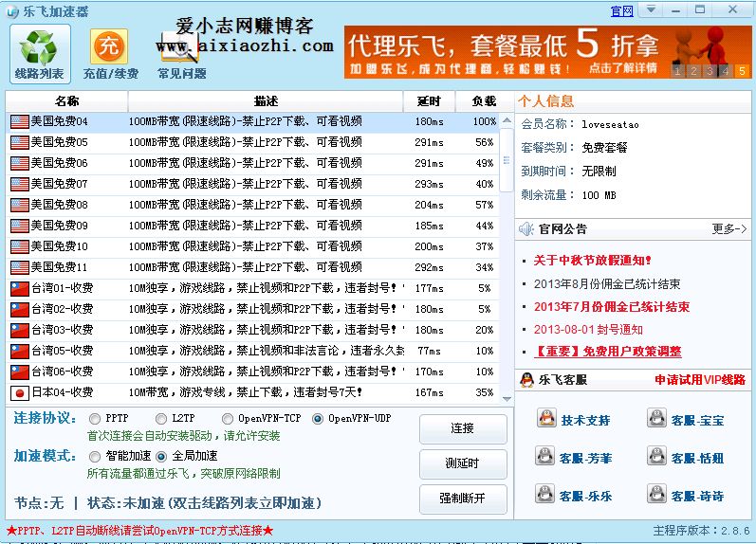Image resolution: width=756 pixels, height=544 pixels.
Task: Sort by 描述 column header
Action: pyautogui.click(x=266, y=101)
